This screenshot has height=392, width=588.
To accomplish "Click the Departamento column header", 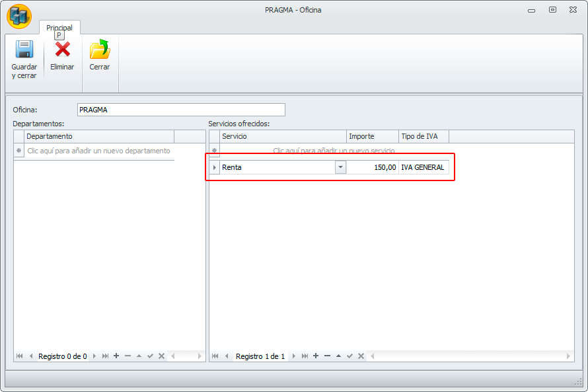I will (99, 136).
